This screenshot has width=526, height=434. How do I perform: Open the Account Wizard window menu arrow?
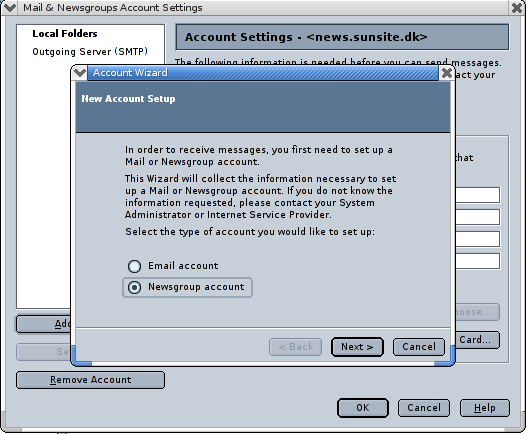[x=80, y=73]
